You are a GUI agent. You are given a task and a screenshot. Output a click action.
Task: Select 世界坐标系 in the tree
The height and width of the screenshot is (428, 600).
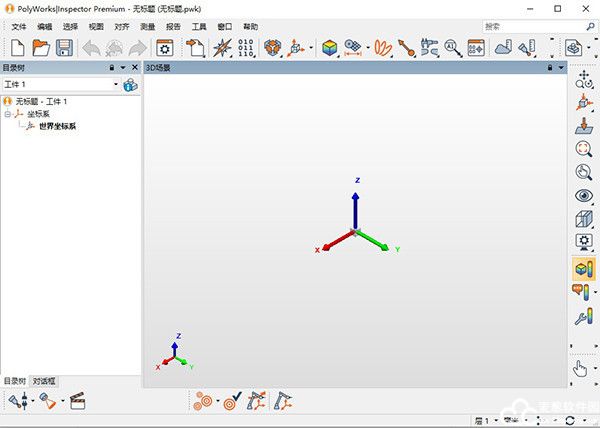coord(57,126)
